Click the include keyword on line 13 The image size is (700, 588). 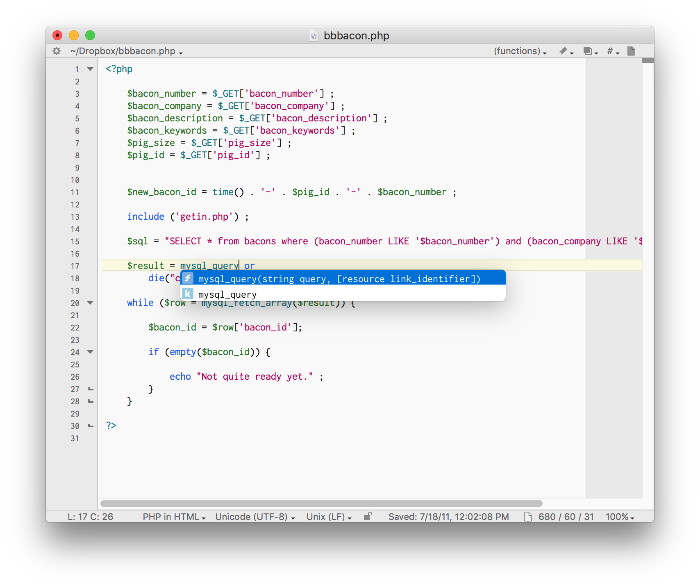145,217
